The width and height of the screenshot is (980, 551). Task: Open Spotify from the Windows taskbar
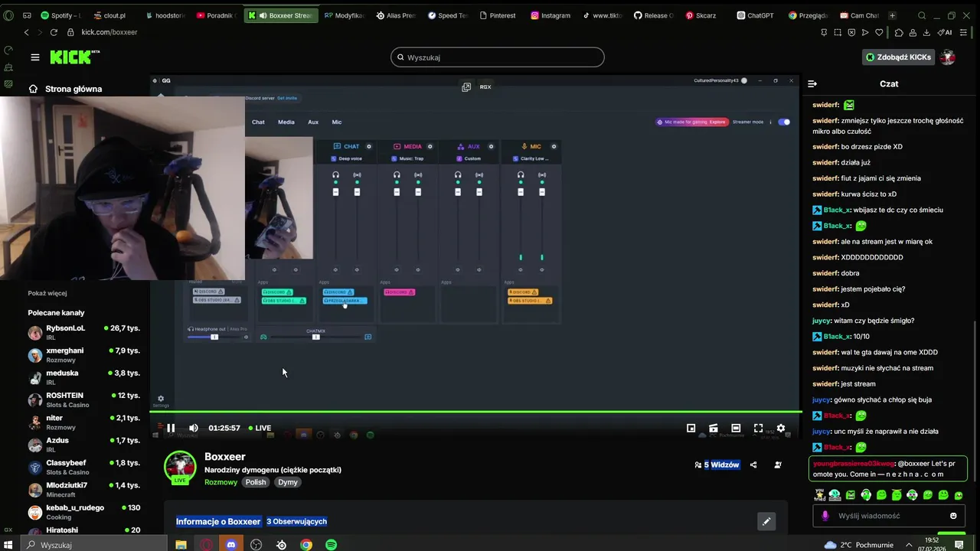coord(331,544)
